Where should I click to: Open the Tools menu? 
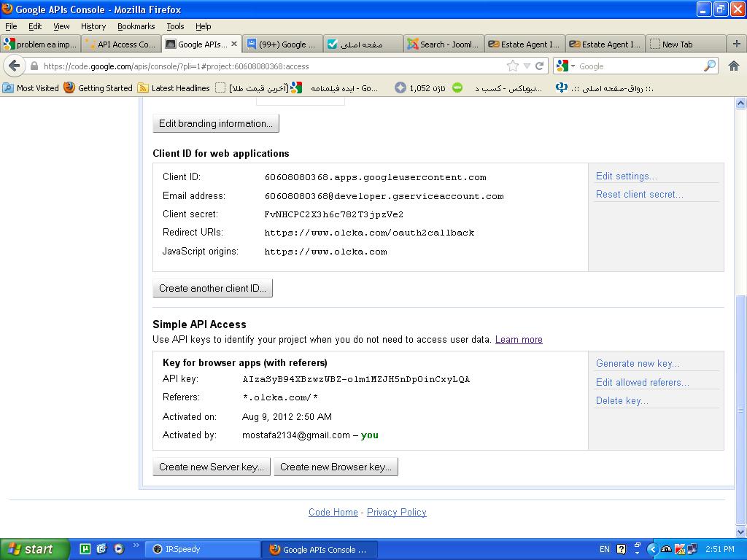tap(175, 26)
